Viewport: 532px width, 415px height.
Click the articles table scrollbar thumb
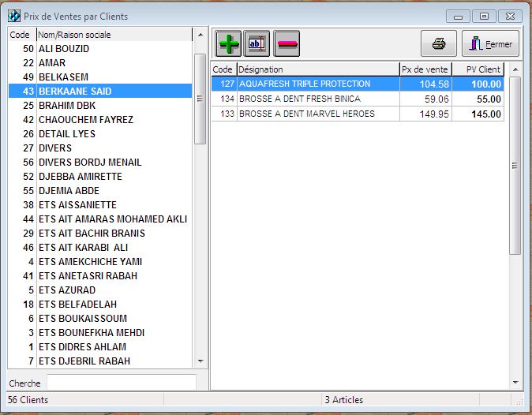click(x=515, y=166)
